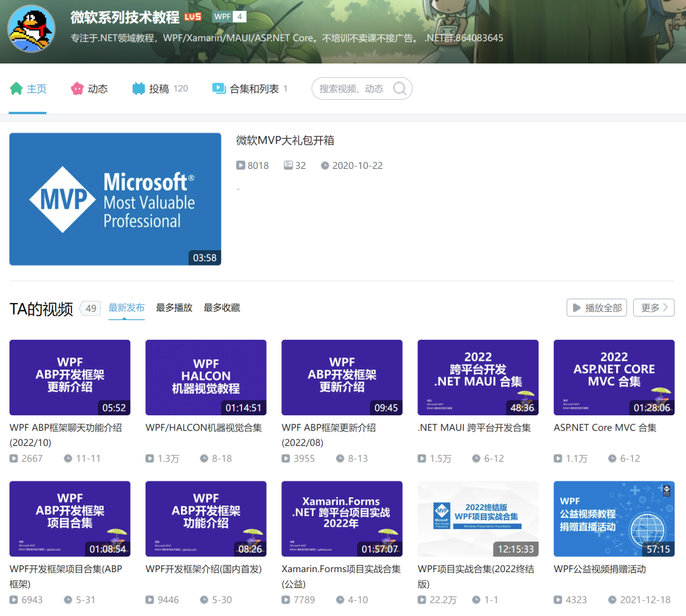Sort videos by 最多收藏
686x616 pixels.
(222, 307)
